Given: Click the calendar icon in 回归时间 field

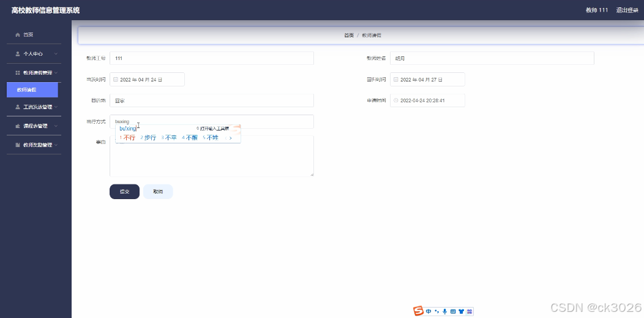Looking at the screenshot, I should [396, 80].
